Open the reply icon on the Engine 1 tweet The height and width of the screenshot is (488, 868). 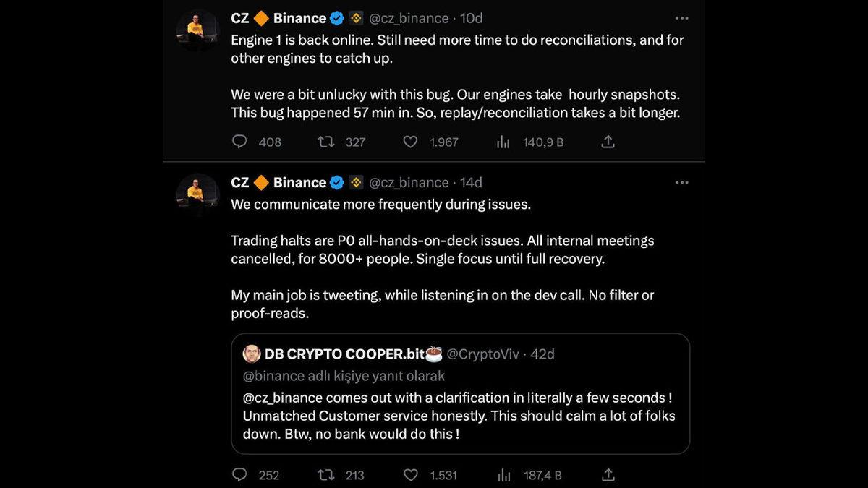click(239, 142)
